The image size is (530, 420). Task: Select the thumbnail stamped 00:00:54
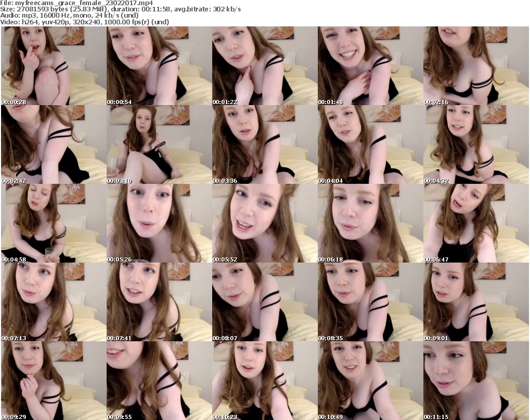[159, 66]
